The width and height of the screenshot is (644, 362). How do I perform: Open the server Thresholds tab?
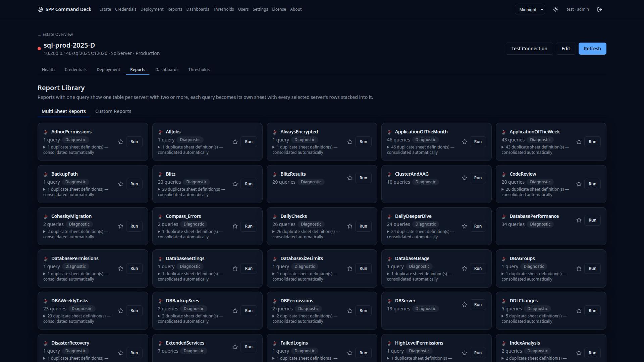click(199, 70)
